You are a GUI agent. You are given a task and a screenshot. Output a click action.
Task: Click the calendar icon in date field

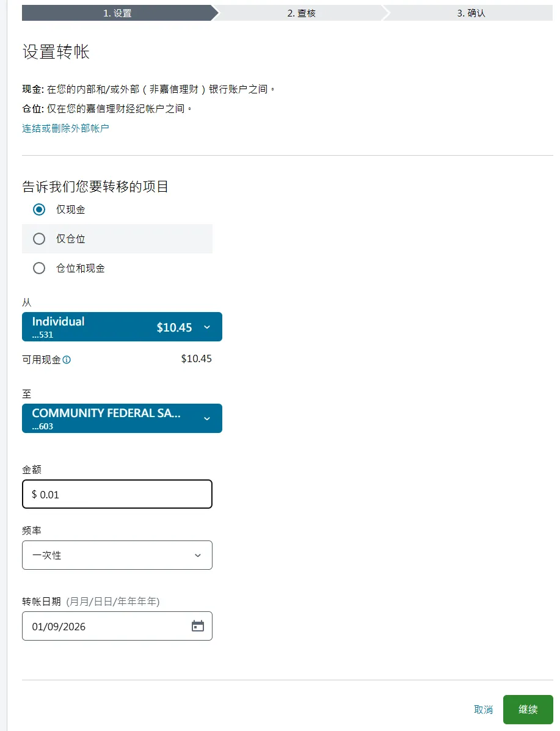(x=198, y=625)
